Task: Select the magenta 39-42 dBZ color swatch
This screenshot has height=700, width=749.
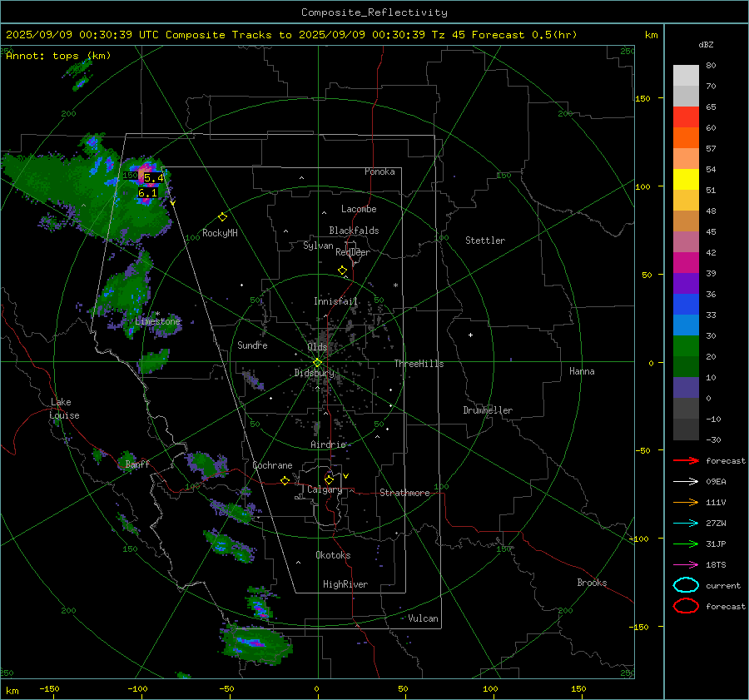Action: pos(686,263)
